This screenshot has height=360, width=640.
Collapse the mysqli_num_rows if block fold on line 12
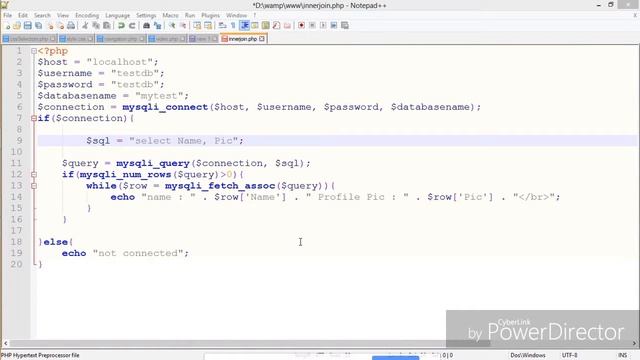pyautogui.click(x=34, y=175)
